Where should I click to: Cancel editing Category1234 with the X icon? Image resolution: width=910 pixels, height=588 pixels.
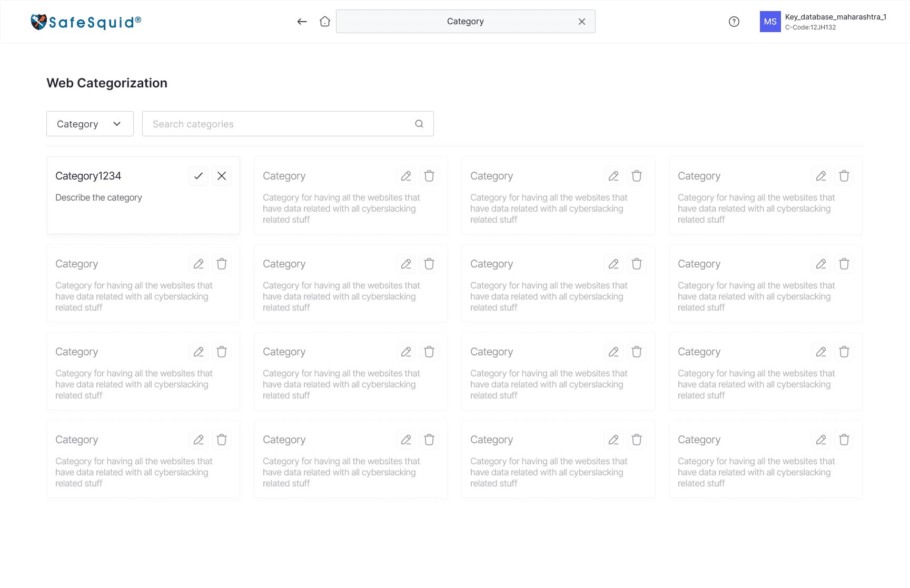pos(222,176)
